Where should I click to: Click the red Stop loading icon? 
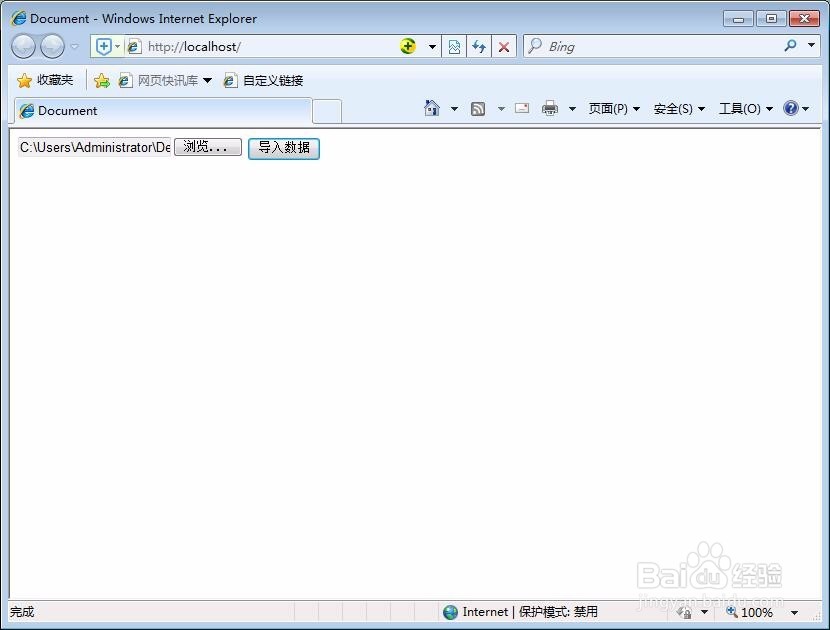(503, 46)
